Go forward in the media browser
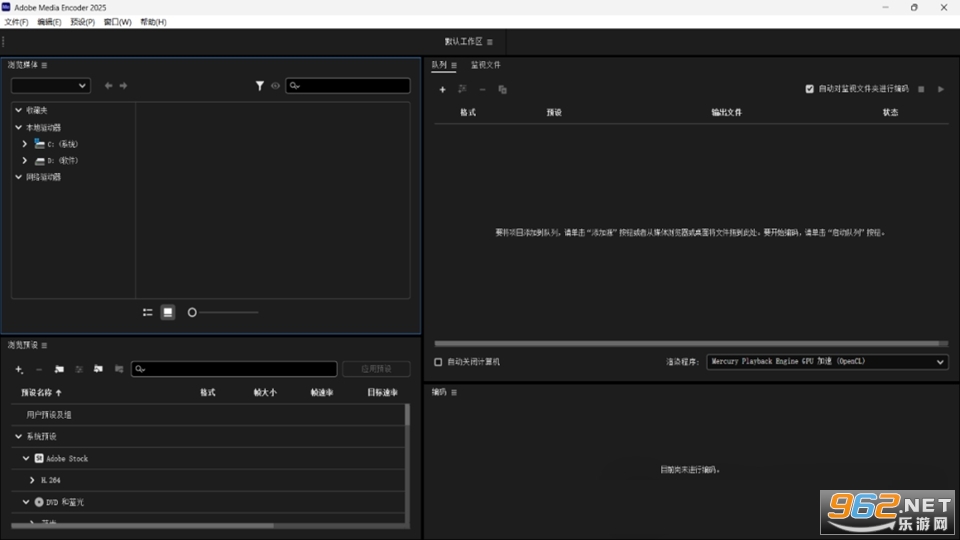Viewport: 960px width, 540px height. (123, 86)
